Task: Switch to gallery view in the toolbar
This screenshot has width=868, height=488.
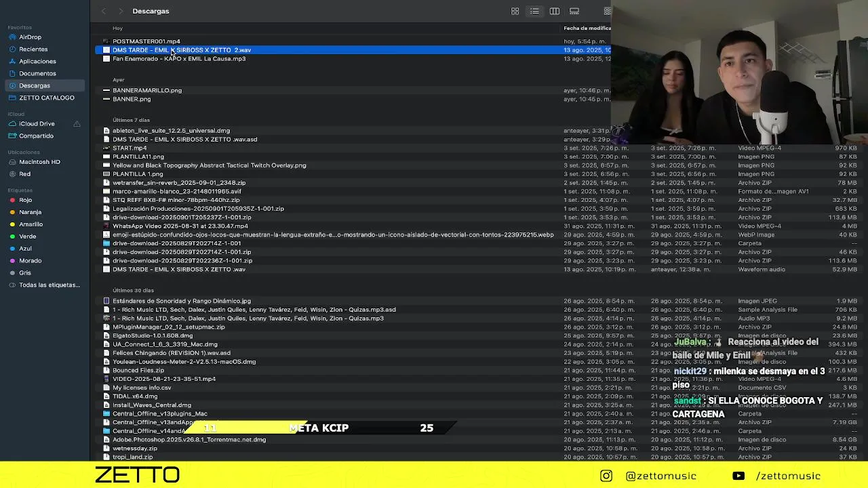Action: 574,11
